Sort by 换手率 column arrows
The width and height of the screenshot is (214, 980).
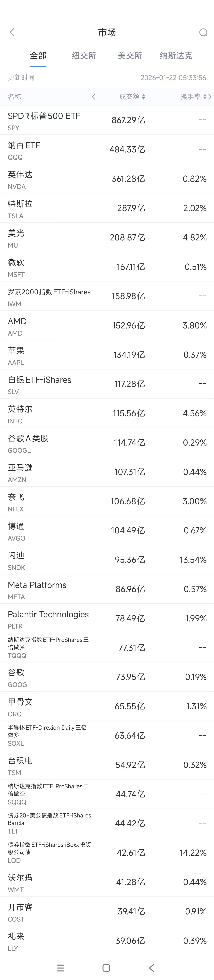205,97
